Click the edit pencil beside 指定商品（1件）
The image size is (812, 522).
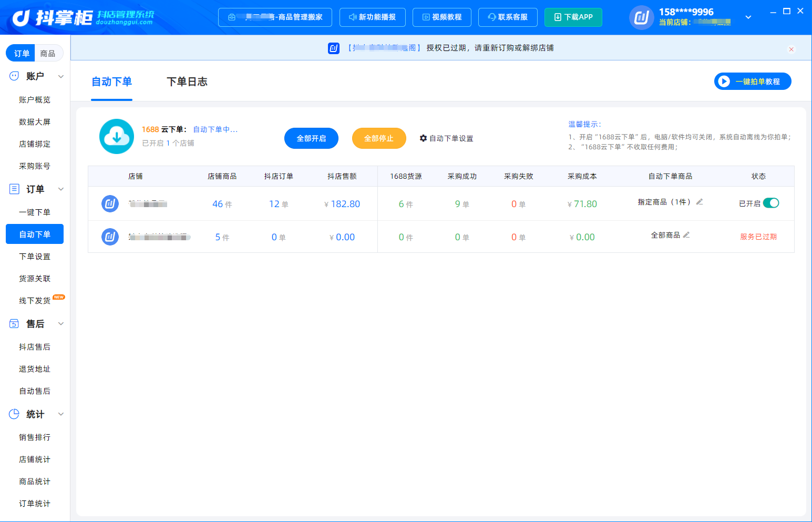click(700, 202)
